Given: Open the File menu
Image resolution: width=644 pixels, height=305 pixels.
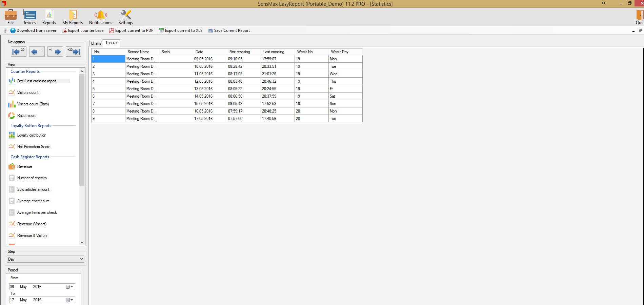Looking at the screenshot, I should point(11,17).
